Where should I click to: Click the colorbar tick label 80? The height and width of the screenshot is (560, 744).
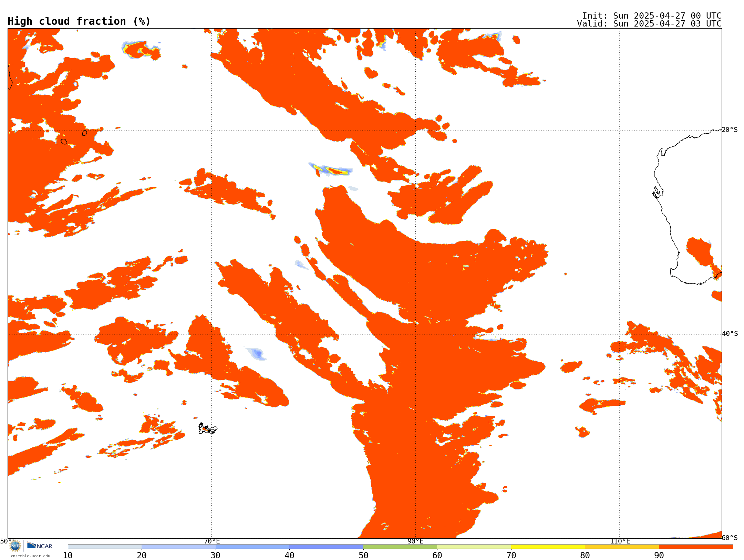pyautogui.click(x=585, y=555)
